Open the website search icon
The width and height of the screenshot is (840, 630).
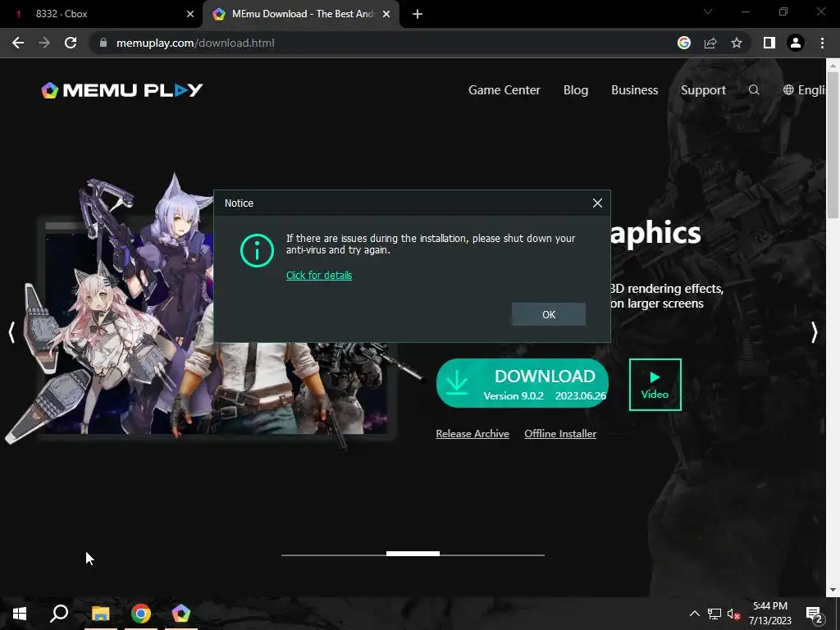[x=754, y=90]
